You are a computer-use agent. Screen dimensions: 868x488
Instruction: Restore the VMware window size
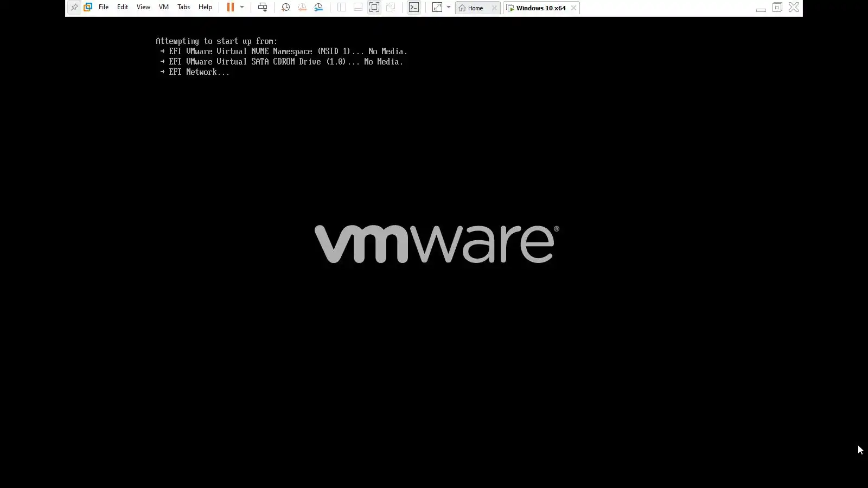click(x=777, y=8)
